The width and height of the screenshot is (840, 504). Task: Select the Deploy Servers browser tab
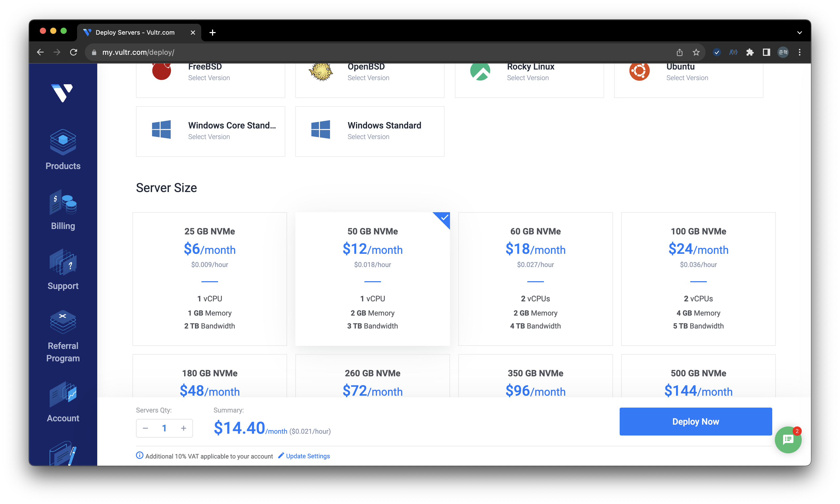click(139, 32)
